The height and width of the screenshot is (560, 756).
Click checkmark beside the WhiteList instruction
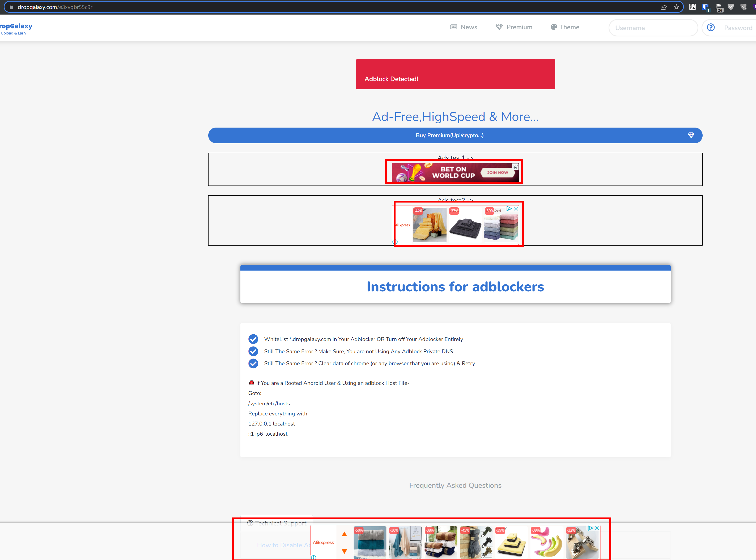(x=253, y=339)
